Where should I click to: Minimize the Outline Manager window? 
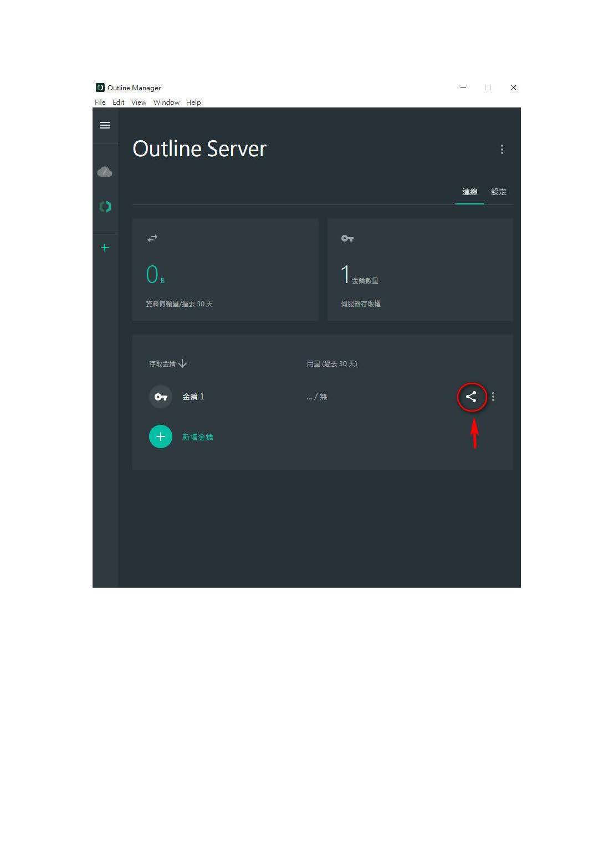pos(463,88)
